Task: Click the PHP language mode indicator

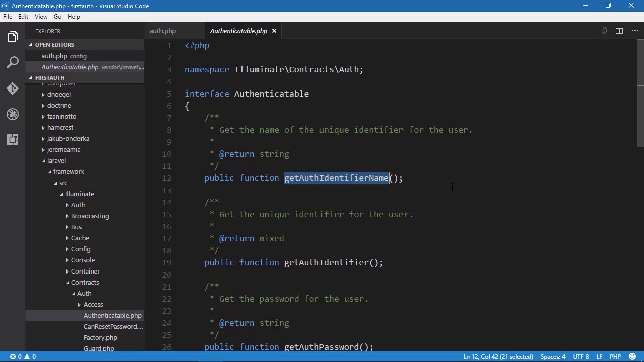Action: pyautogui.click(x=615, y=356)
